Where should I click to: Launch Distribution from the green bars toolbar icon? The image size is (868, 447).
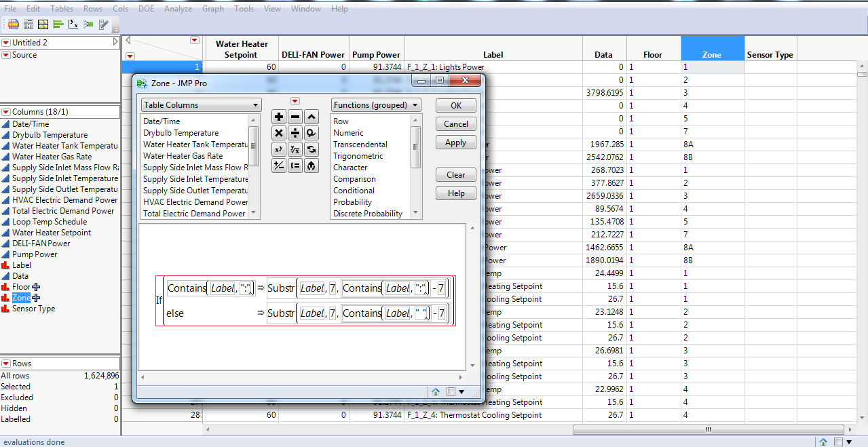58,24
